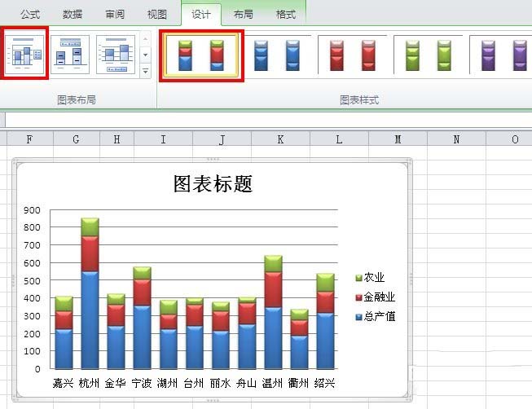The image size is (532, 409).
Task: Select the 设计 chart tools tab
Action: point(201,14)
